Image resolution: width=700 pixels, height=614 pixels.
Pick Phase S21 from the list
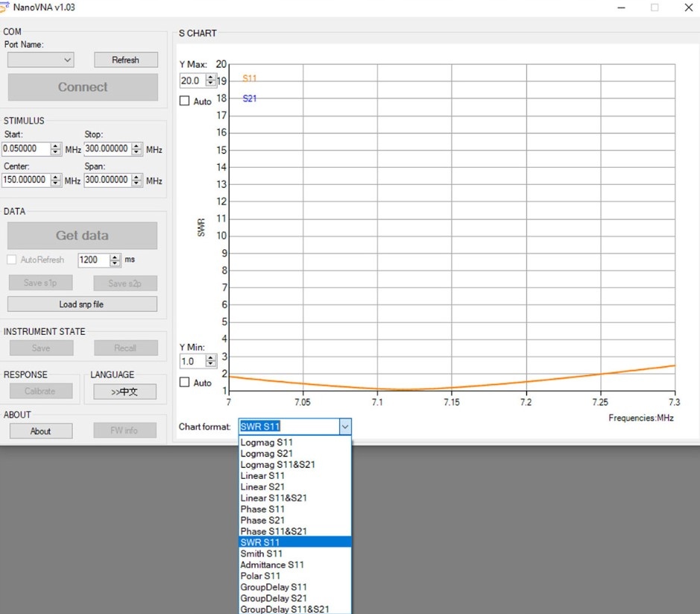click(x=262, y=520)
